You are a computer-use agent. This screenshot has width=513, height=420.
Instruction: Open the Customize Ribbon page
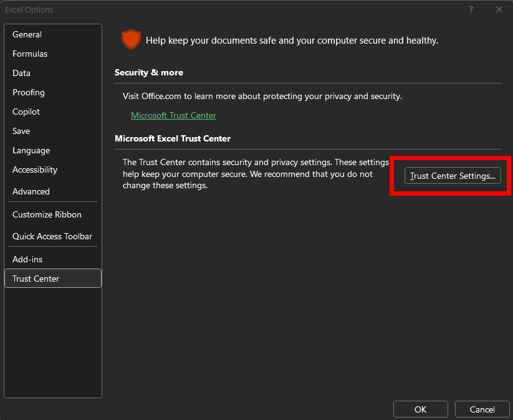[x=46, y=214]
